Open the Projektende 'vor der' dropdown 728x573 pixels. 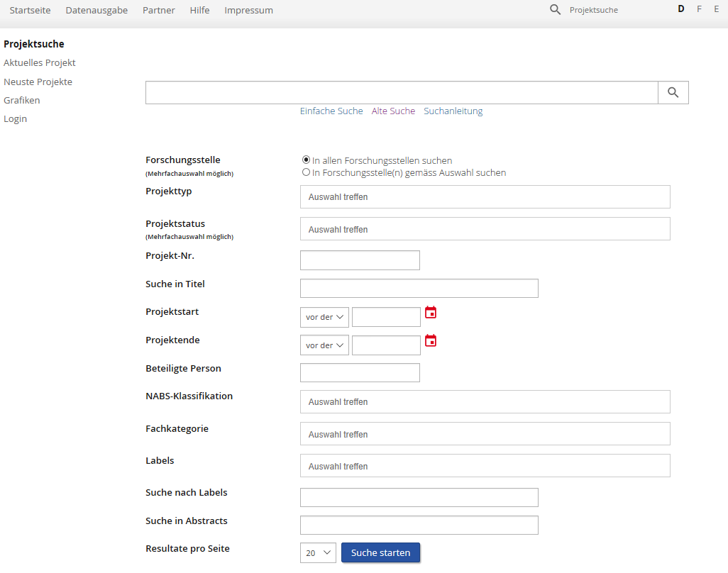tap(324, 345)
